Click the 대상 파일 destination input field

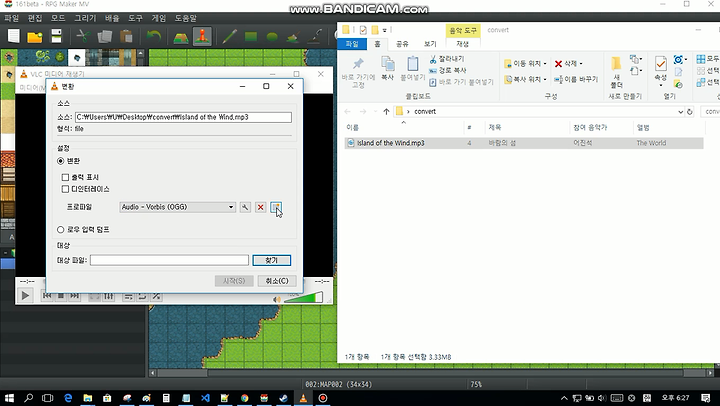point(169,260)
